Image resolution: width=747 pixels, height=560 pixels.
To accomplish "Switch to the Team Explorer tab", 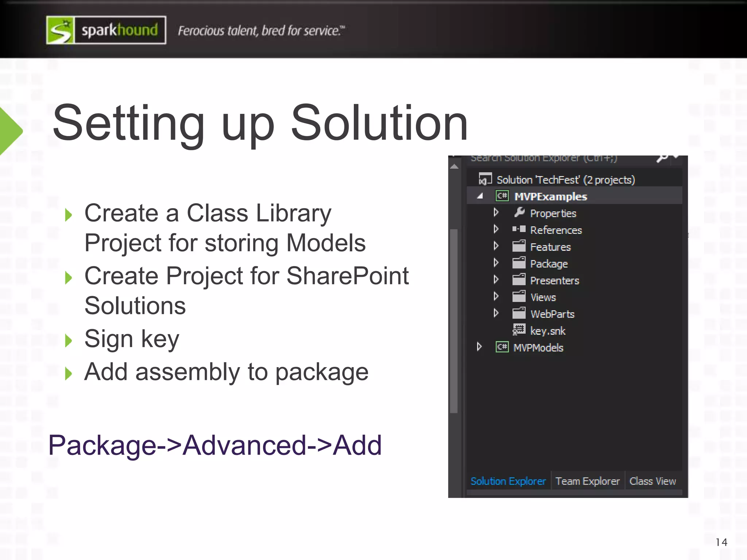I will click(x=588, y=481).
